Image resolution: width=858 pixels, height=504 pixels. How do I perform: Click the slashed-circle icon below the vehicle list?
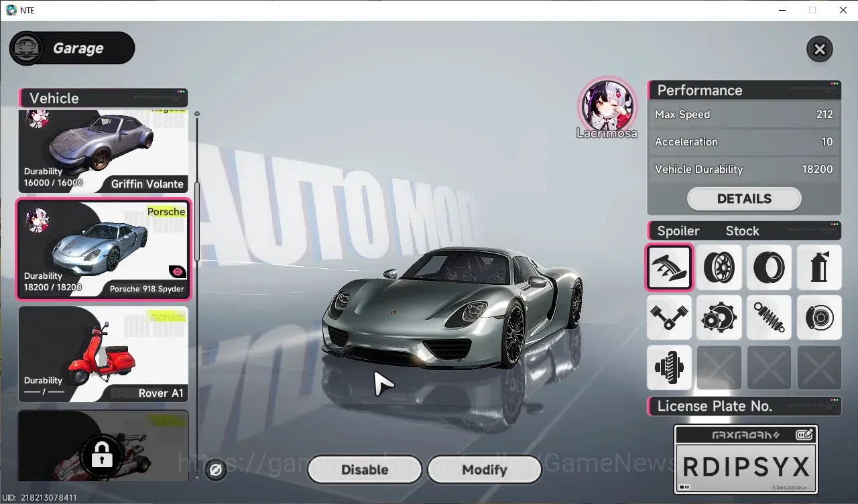216,470
